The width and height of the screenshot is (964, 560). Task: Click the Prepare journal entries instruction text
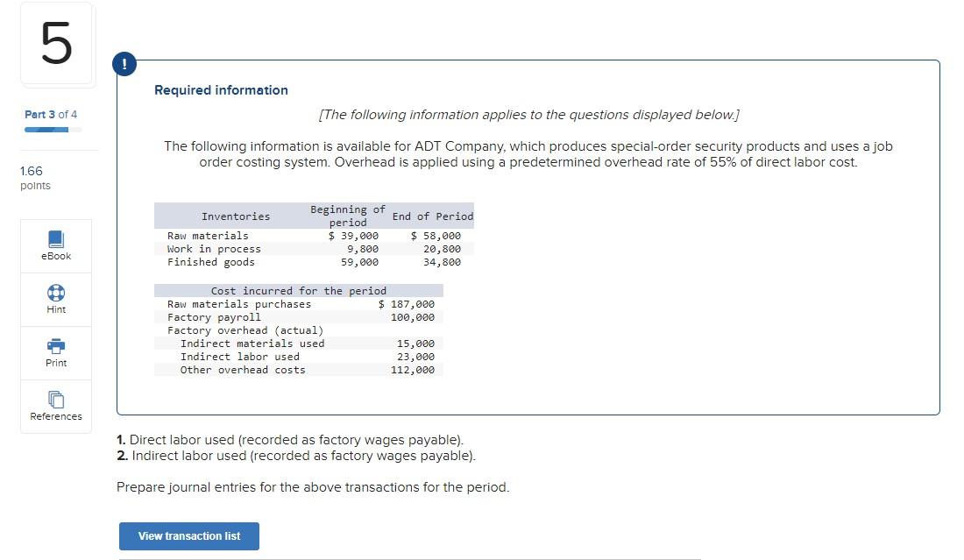click(x=313, y=487)
